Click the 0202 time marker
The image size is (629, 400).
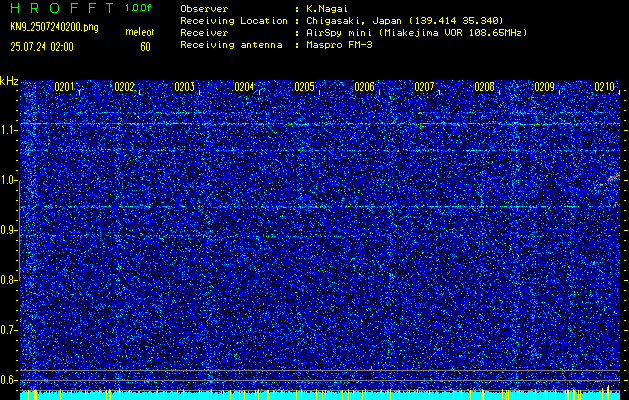tap(124, 87)
